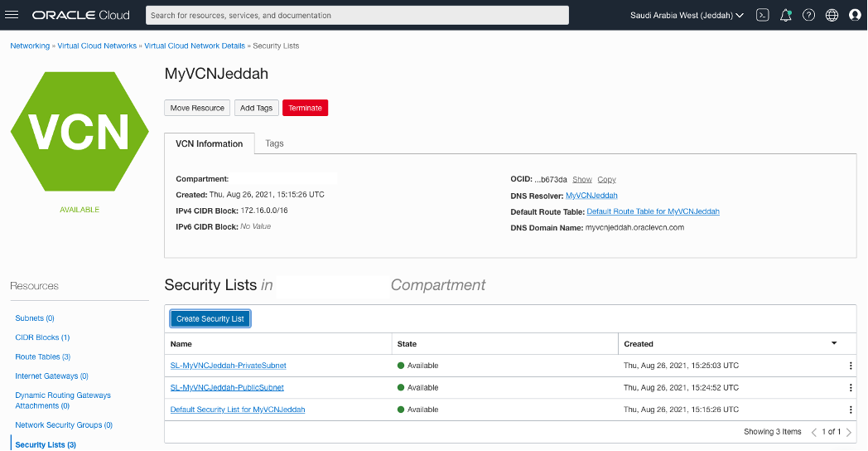Expand the Saudi Arabia West region dropdown
The image size is (868, 451).
687,16
